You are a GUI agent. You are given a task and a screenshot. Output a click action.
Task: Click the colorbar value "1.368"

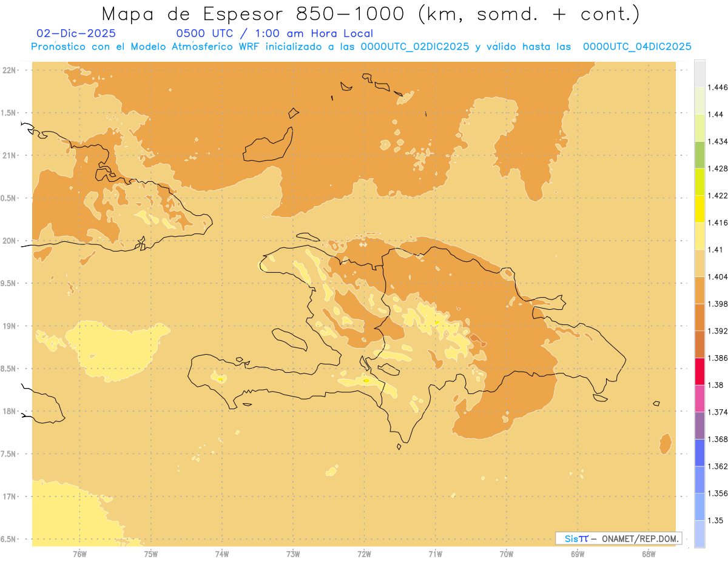point(717,439)
